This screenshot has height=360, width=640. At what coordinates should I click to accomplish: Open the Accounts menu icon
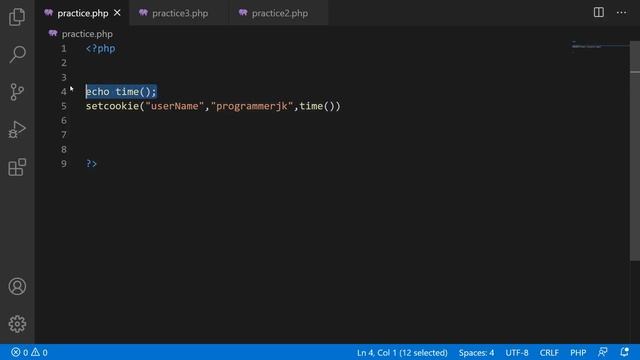(17, 287)
